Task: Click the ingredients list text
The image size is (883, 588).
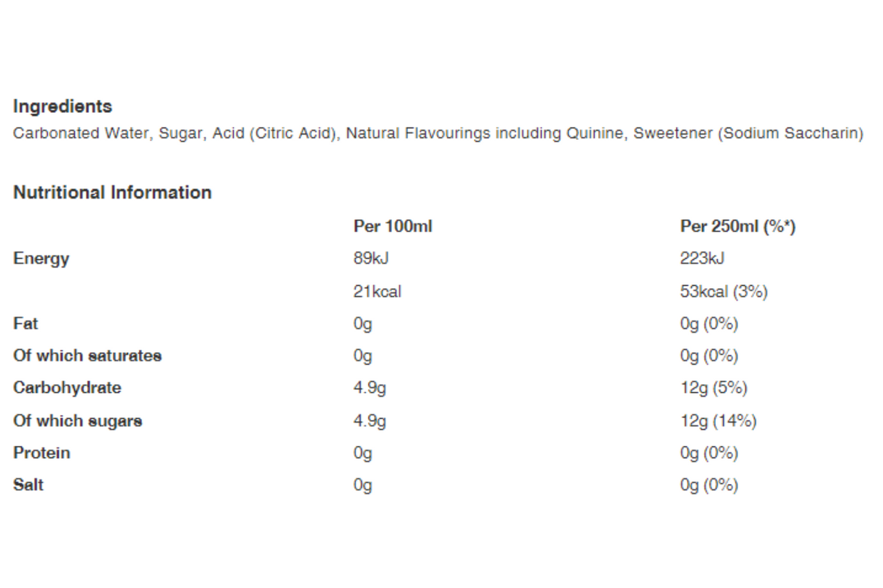Action: point(438,134)
